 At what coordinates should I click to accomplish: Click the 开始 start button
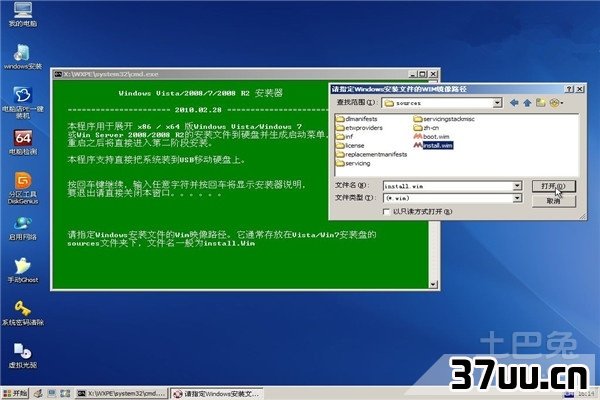point(15,393)
